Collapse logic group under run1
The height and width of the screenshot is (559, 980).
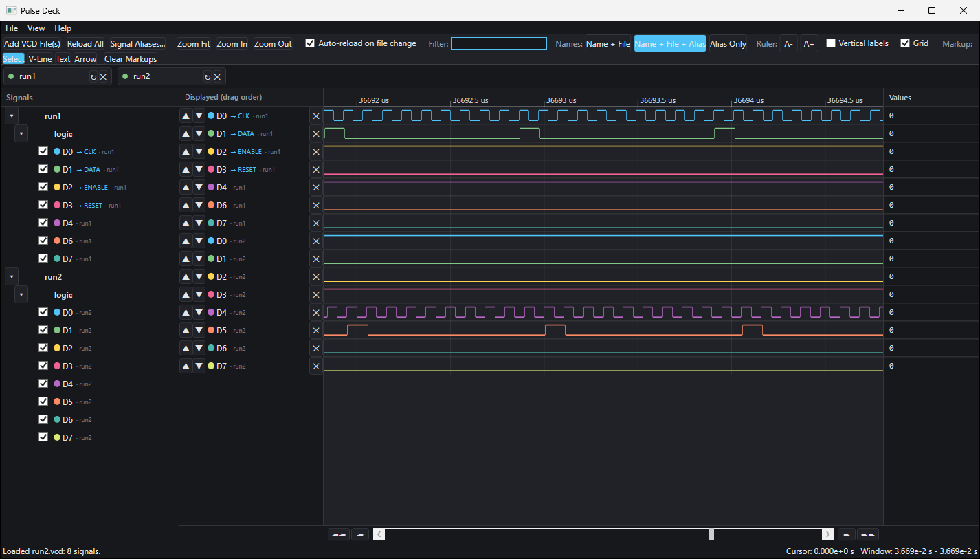pyautogui.click(x=21, y=134)
